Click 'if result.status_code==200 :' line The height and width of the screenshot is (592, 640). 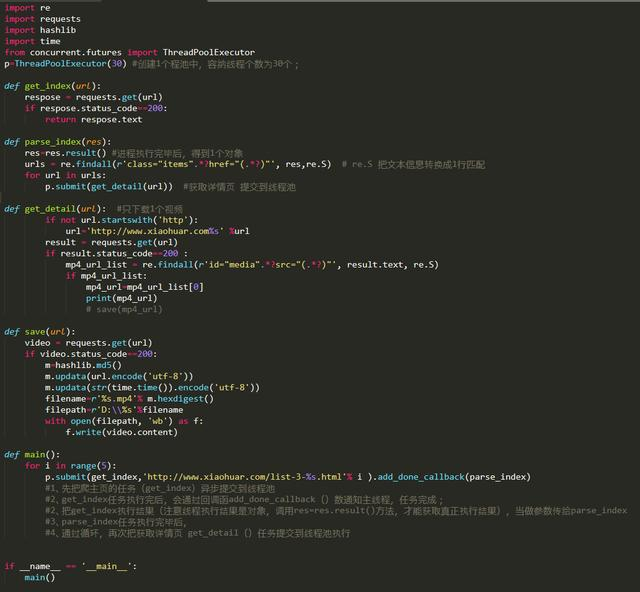(x=116, y=254)
